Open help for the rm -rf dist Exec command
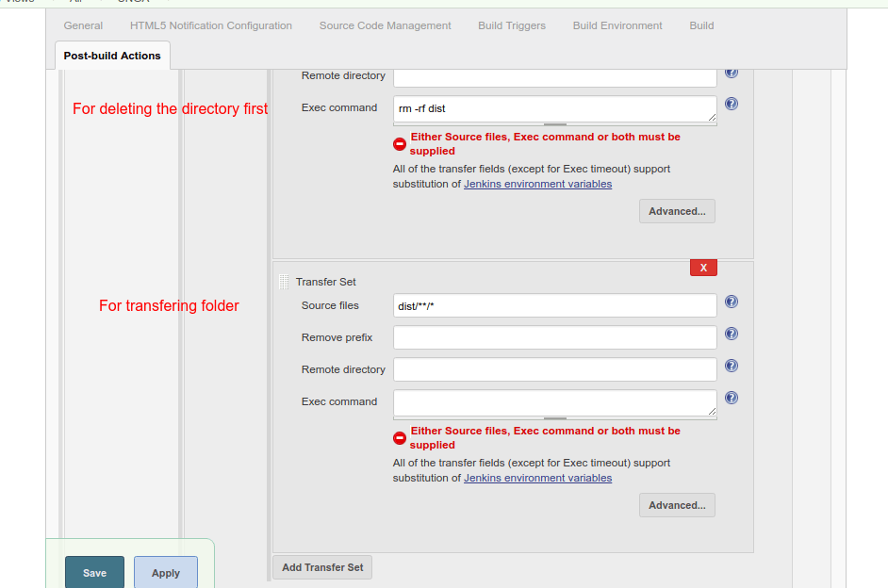 (x=732, y=104)
